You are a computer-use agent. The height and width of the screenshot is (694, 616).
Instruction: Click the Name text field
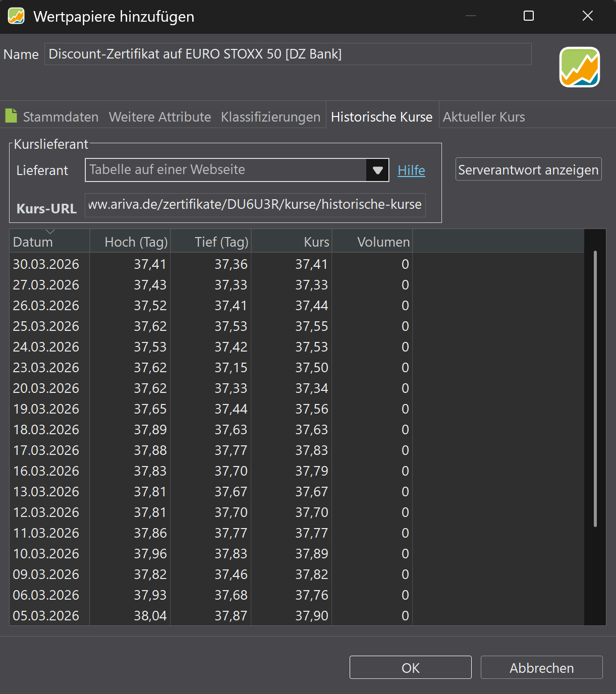[x=288, y=54]
